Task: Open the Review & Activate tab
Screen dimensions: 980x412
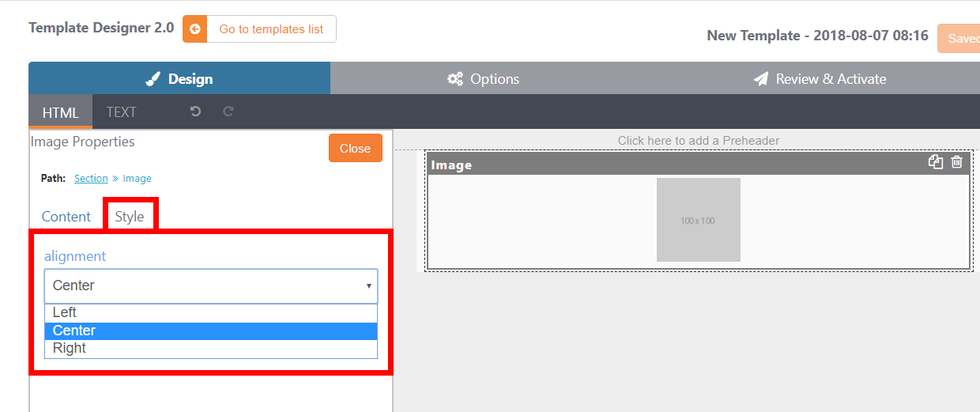Action: point(820,78)
